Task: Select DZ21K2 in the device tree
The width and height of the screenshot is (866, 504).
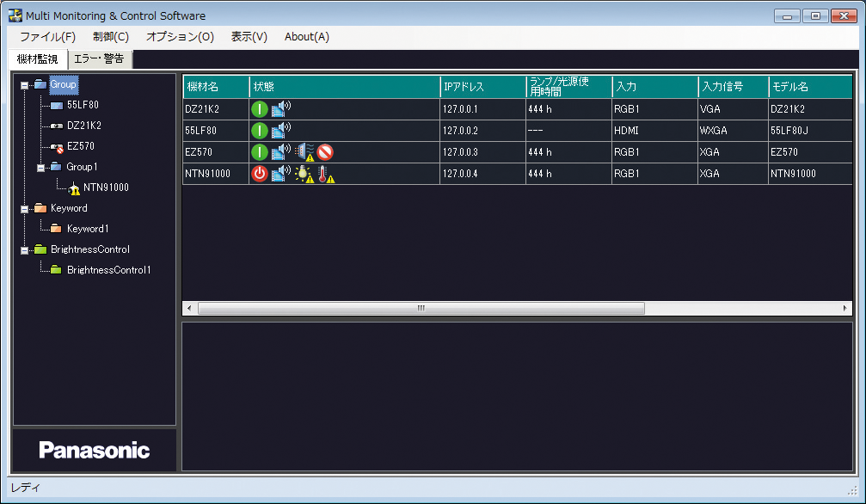Action: point(84,126)
